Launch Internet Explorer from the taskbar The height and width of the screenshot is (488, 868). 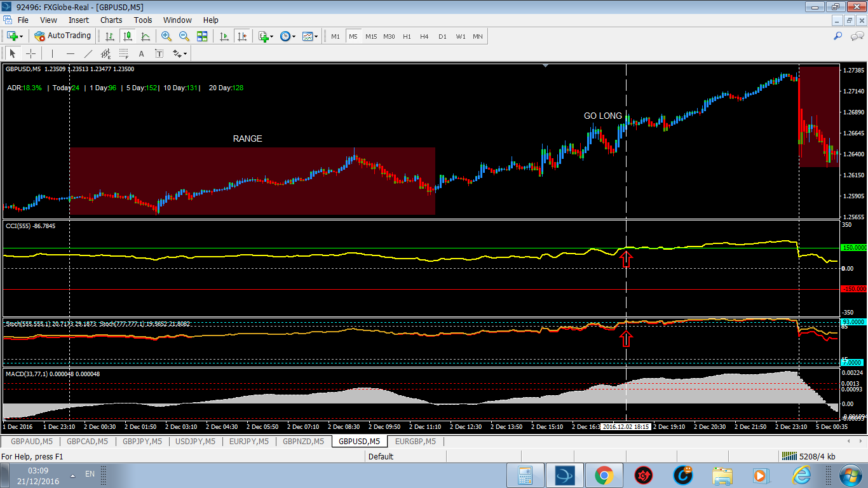click(x=802, y=475)
